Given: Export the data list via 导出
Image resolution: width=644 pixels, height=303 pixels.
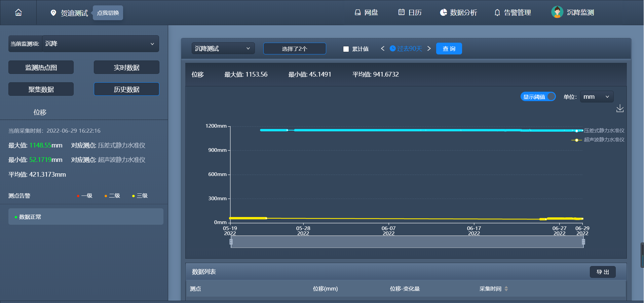Looking at the screenshot, I should pos(602,272).
